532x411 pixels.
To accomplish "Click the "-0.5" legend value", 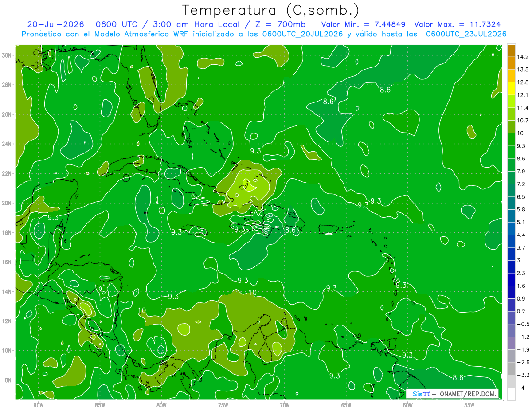I will click(x=523, y=324).
